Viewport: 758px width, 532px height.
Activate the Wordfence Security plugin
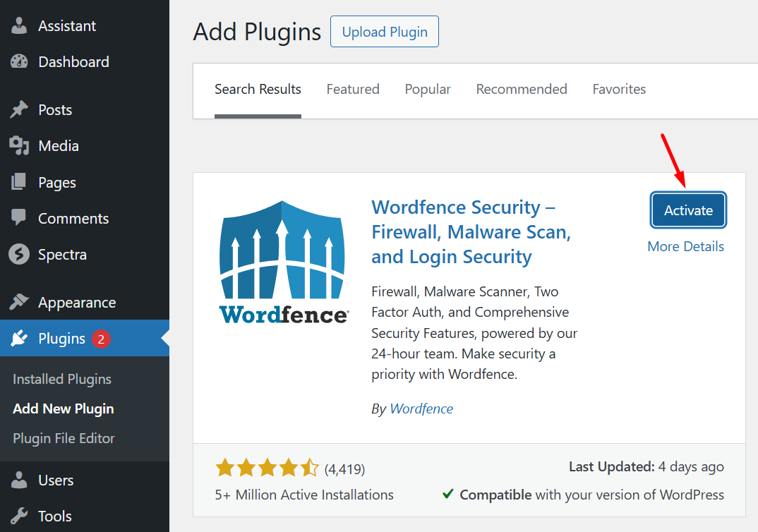pyautogui.click(x=688, y=210)
